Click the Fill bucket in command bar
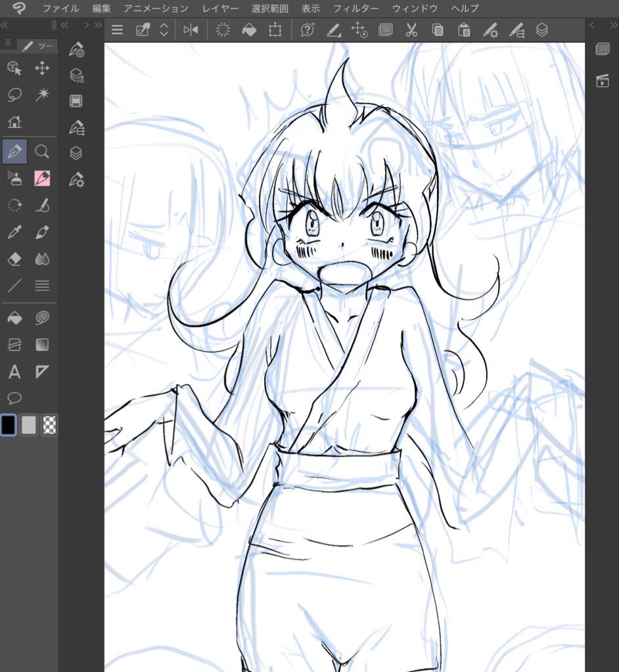 (249, 30)
